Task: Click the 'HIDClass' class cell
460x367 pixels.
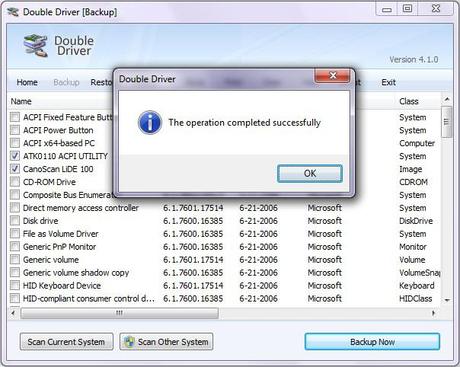Action: click(x=415, y=299)
